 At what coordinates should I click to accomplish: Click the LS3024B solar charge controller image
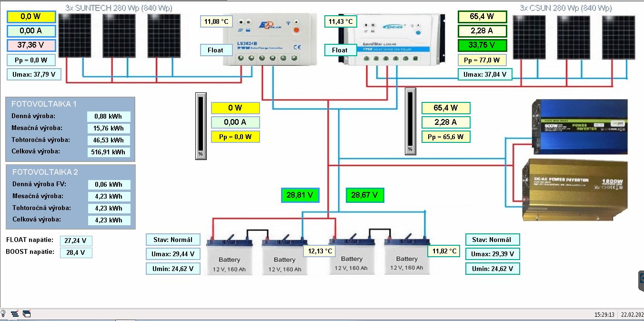[x=270, y=39]
